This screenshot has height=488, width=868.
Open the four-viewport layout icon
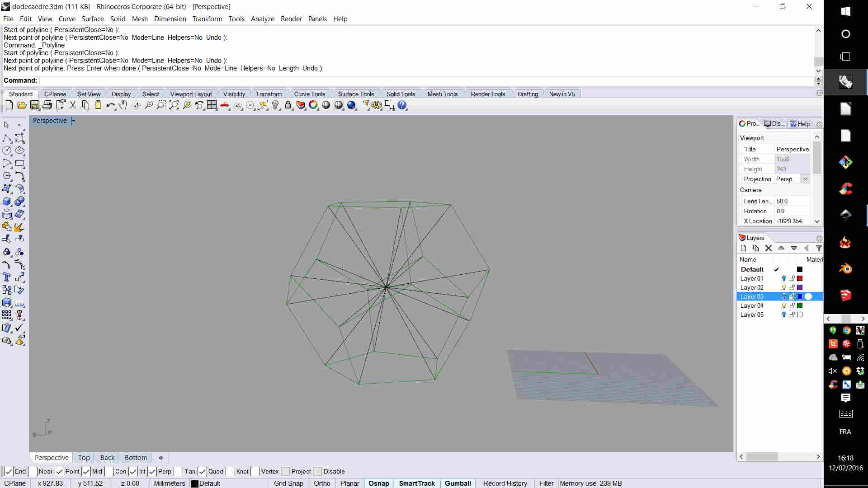pos(212,105)
